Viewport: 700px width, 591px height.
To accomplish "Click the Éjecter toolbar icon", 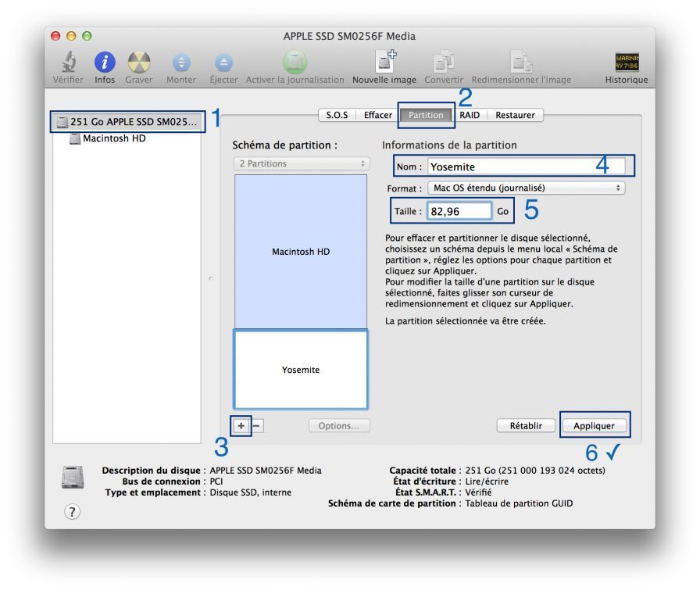I will point(223,63).
